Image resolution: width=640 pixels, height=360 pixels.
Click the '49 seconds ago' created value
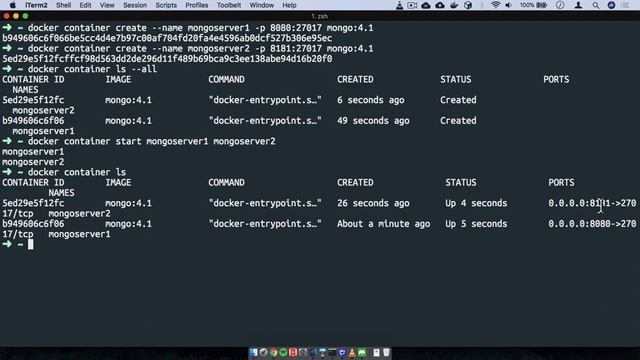point(373,121)
